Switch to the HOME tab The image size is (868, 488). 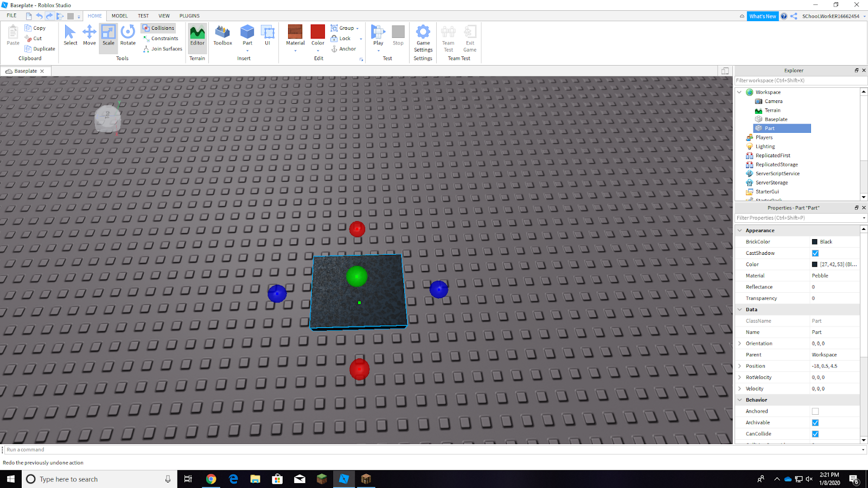tap(95, 16)
